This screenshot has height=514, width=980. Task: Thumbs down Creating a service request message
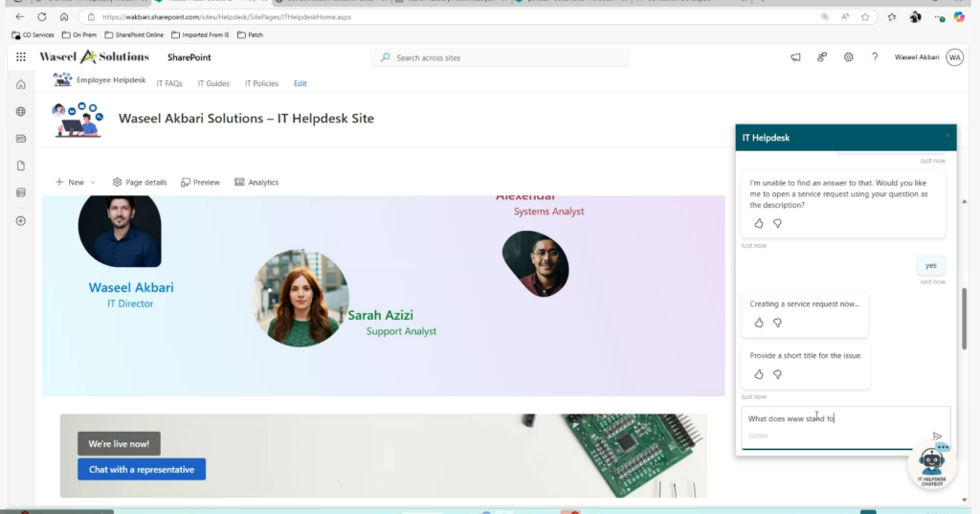(777, 323)
